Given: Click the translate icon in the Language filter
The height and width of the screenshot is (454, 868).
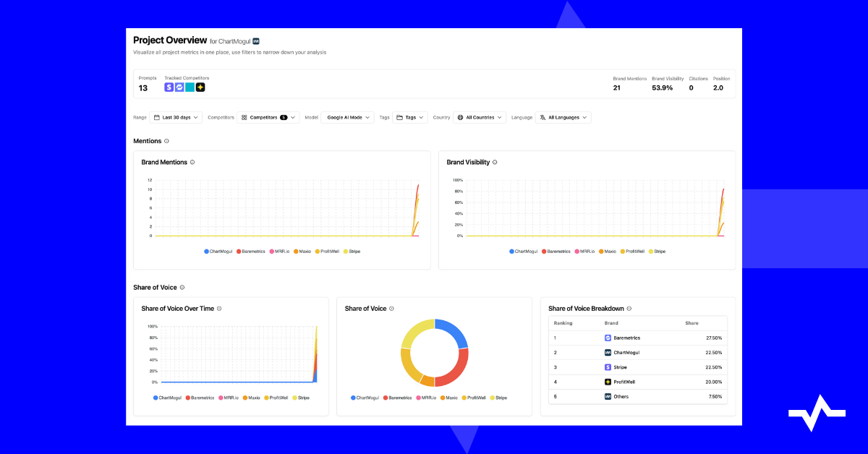Looking at the screenshot, I should point(543,117).
